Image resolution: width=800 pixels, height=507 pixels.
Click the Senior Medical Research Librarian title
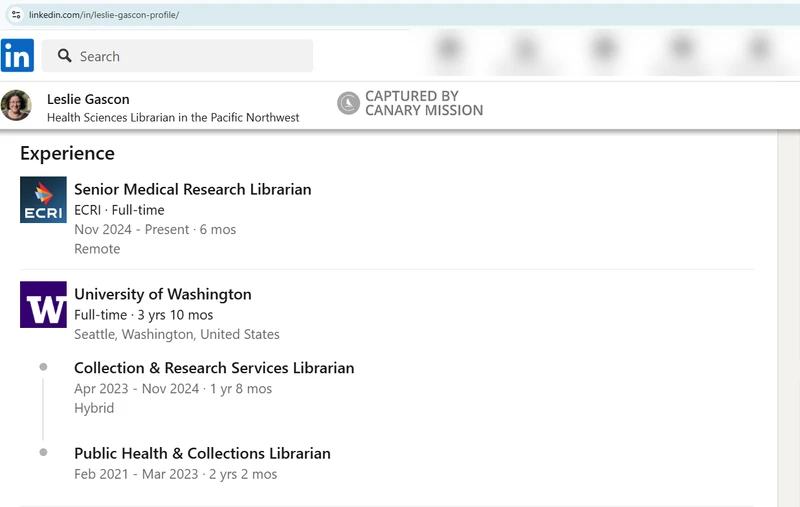tap(193, 189)
